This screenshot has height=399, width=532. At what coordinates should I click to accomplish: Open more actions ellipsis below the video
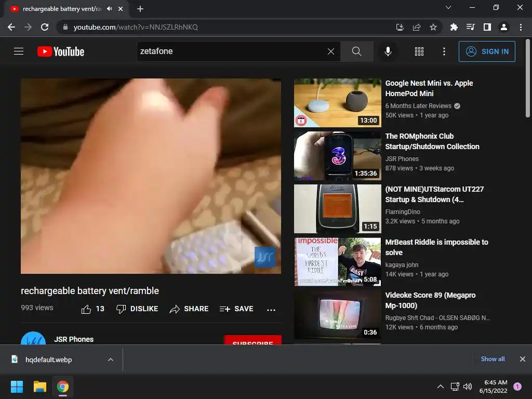(x=271, y=310)
